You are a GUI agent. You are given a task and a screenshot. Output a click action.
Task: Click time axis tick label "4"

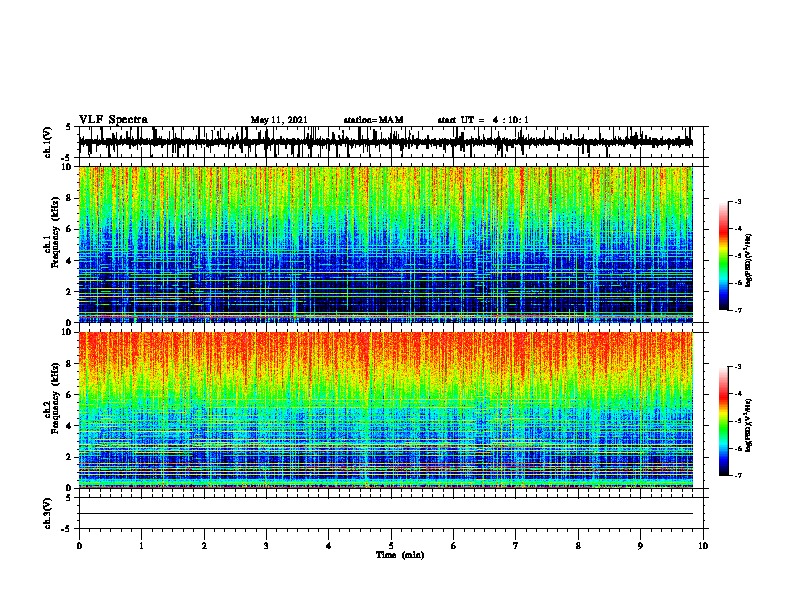click(329, 546)
